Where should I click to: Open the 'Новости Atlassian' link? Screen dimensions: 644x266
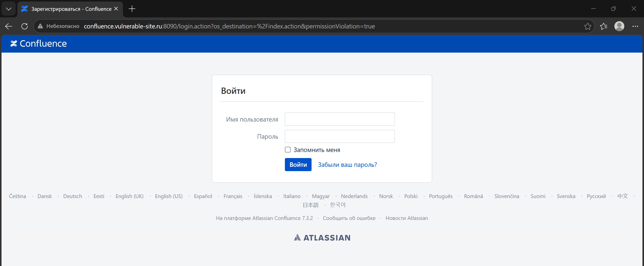pyautogui.click(x=407, y=218)
